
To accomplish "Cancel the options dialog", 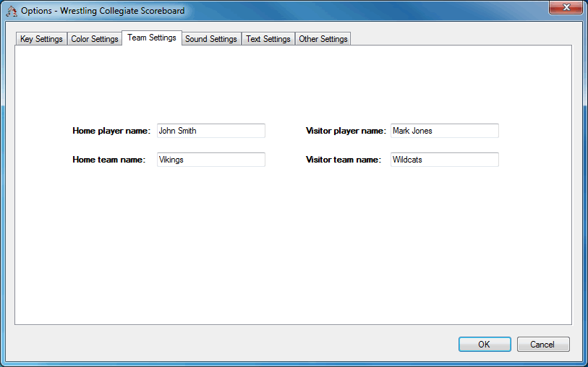I will (543, 345).
